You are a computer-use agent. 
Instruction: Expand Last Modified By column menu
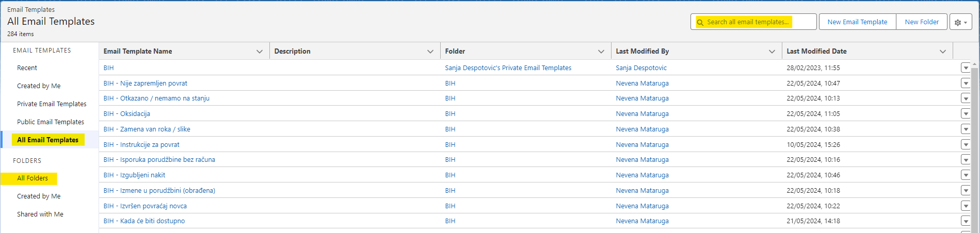coord(772,52)
